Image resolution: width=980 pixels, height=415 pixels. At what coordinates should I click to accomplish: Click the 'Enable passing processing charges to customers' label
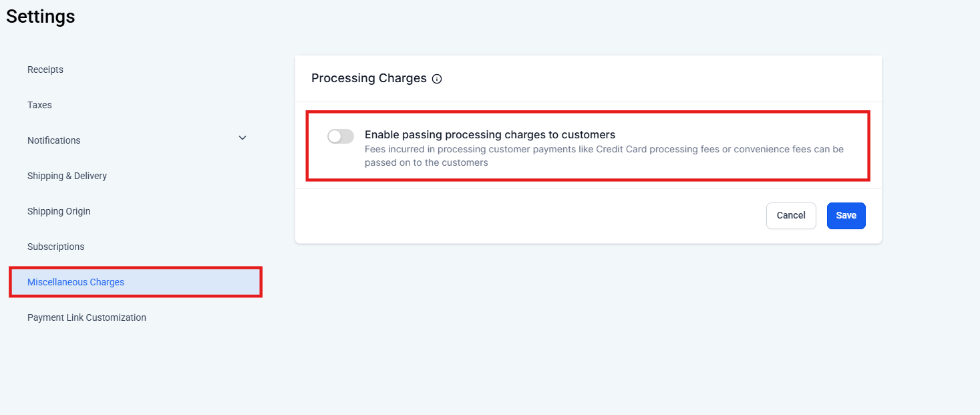(x=490, y=134)
